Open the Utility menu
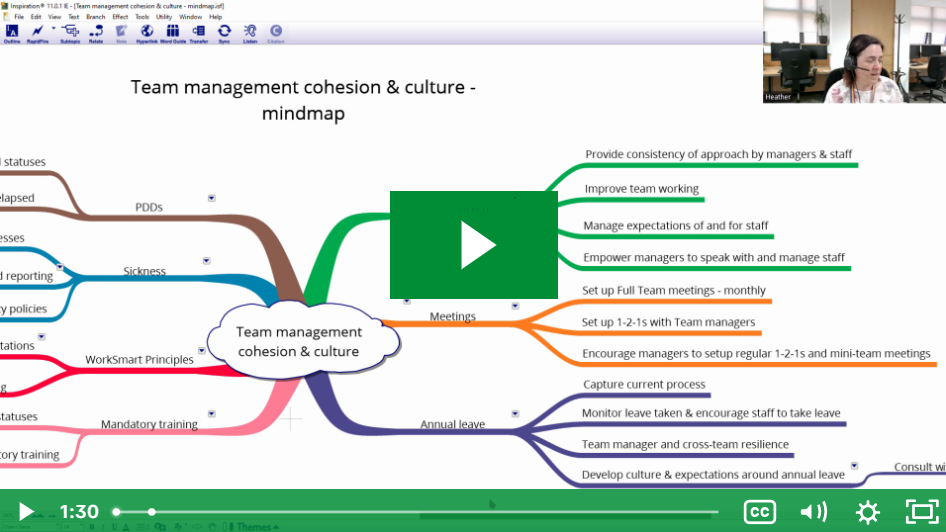The height and width of the screenshot is (532, 946). [164, 17]
